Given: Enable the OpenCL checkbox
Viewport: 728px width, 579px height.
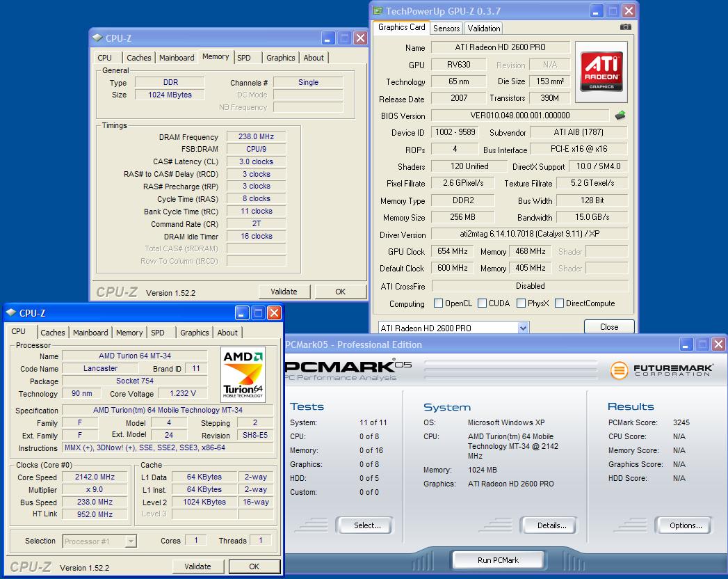Looking at the screenshot, I should point(438,303).
